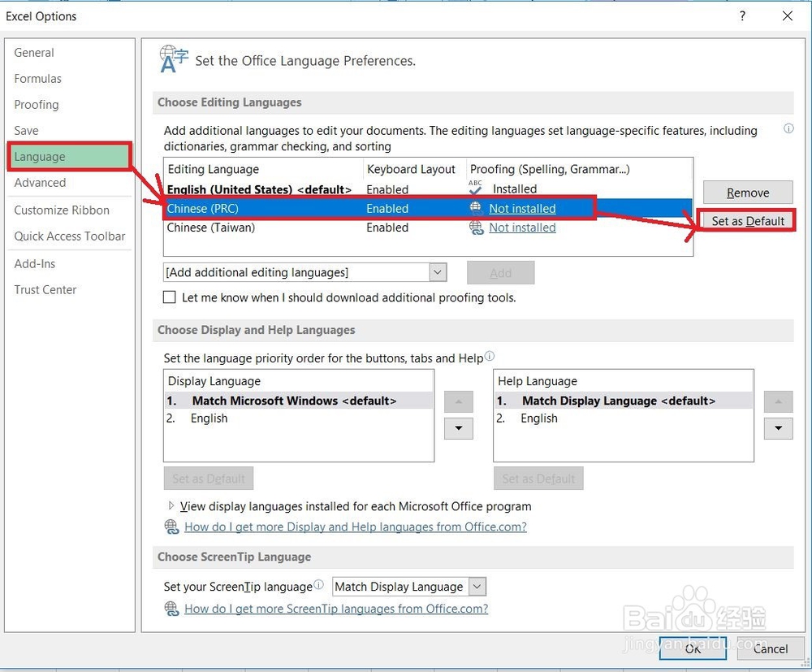Open the Quick Access Toolbar category
This screenshot has height=672, width=812.
click(69, 236)
